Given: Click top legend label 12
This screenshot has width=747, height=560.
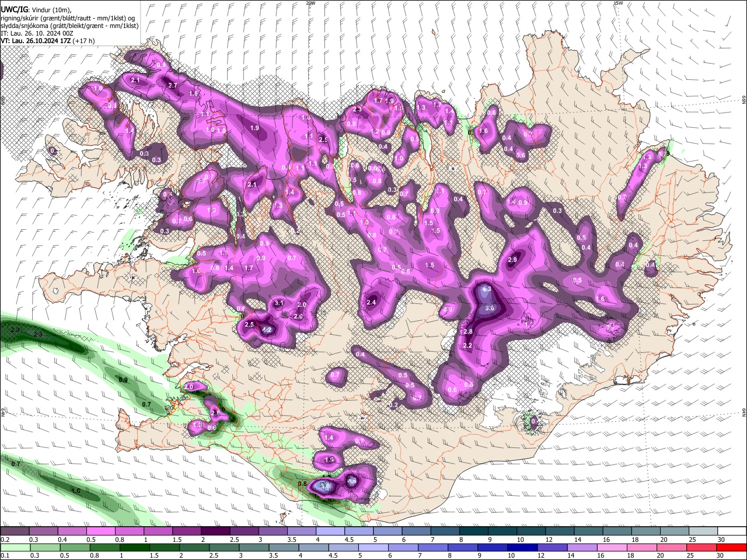Looking at the screenshot, I should point(549,540).
